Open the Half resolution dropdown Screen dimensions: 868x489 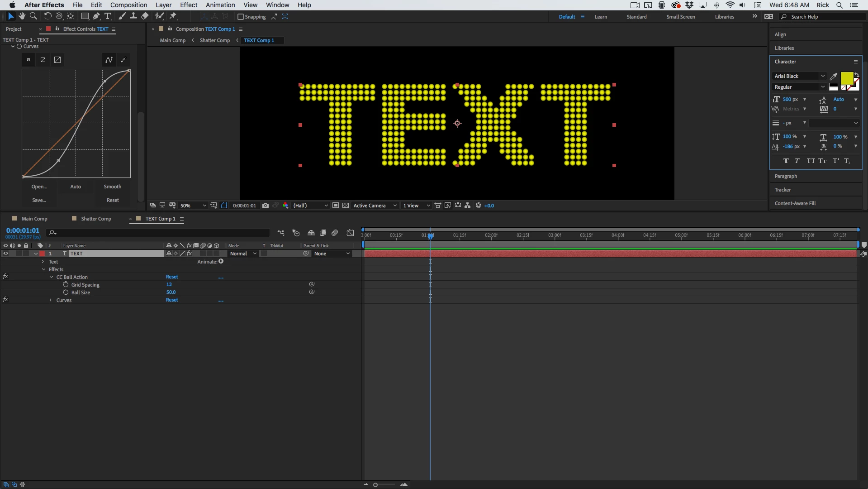[x=311, y=206]
